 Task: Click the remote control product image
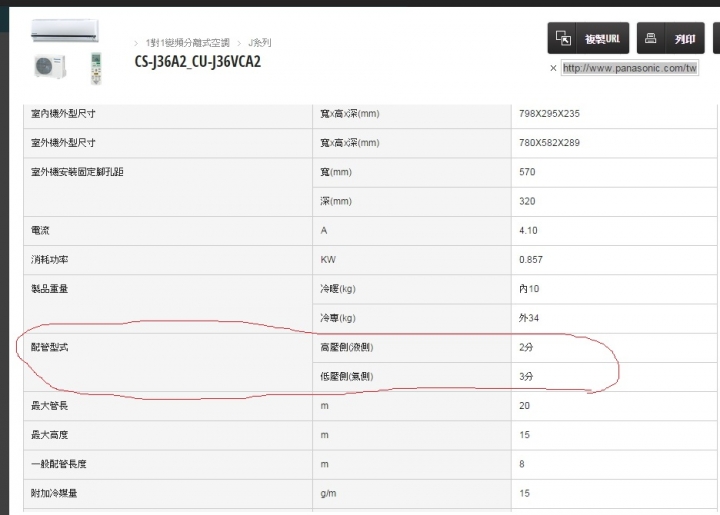point(96,69)
